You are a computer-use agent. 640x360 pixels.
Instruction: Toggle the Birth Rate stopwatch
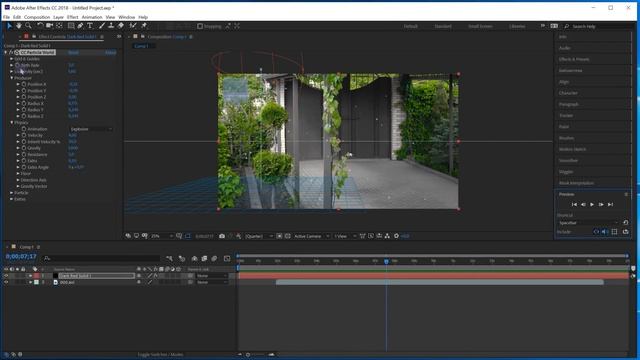(18, 65)
